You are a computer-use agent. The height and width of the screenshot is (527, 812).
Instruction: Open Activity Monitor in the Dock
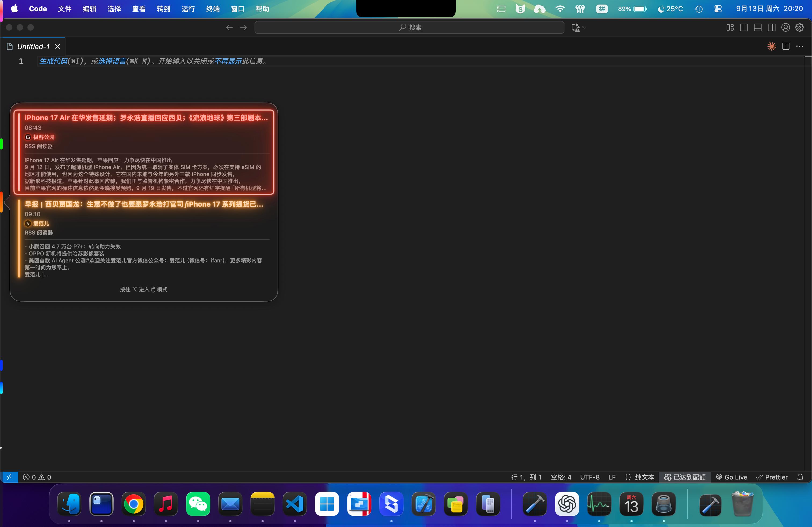599,504
